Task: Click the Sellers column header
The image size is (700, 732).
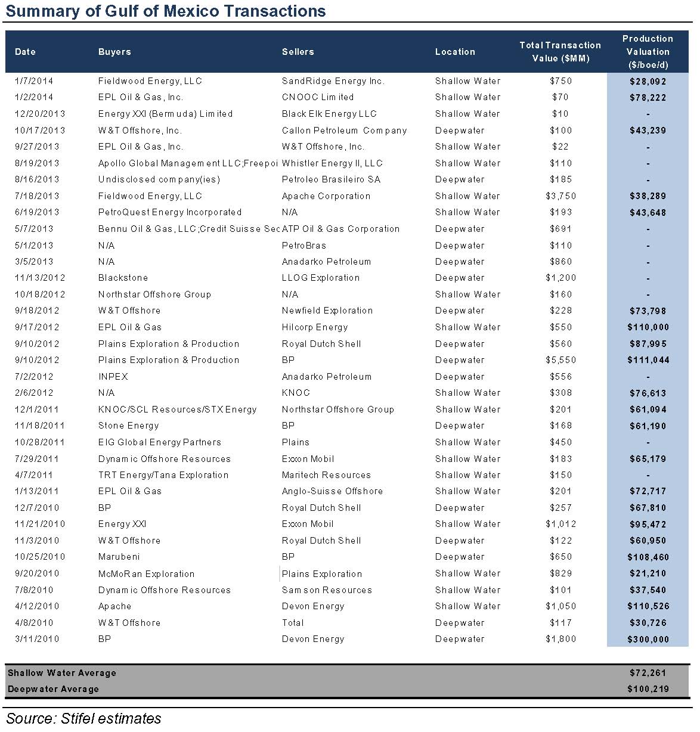Action: 298,52
